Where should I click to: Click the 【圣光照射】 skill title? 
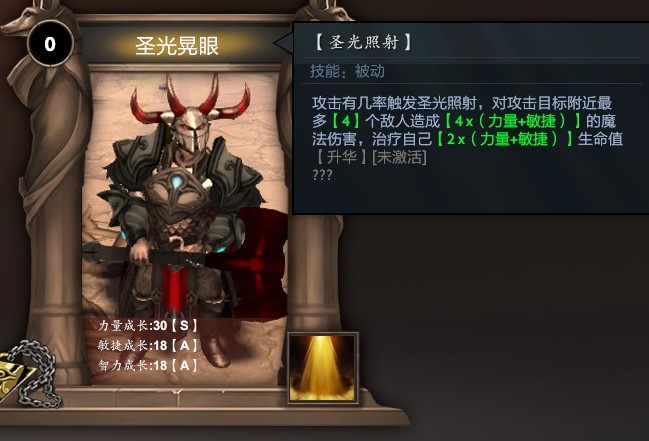click(x=363, y=42)
